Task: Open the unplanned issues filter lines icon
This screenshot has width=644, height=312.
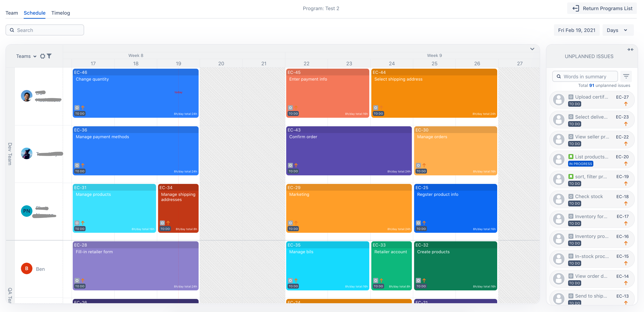Action: [x=626, y=77]
